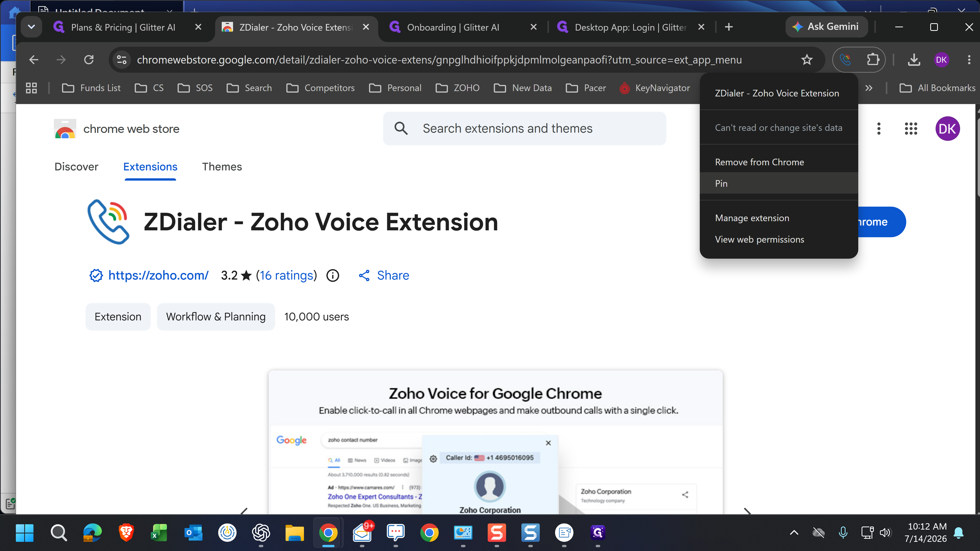The height and width of the screenshot is (551, 980).
Task: Open Ask Gemini
Action: (x=826, y=27)
